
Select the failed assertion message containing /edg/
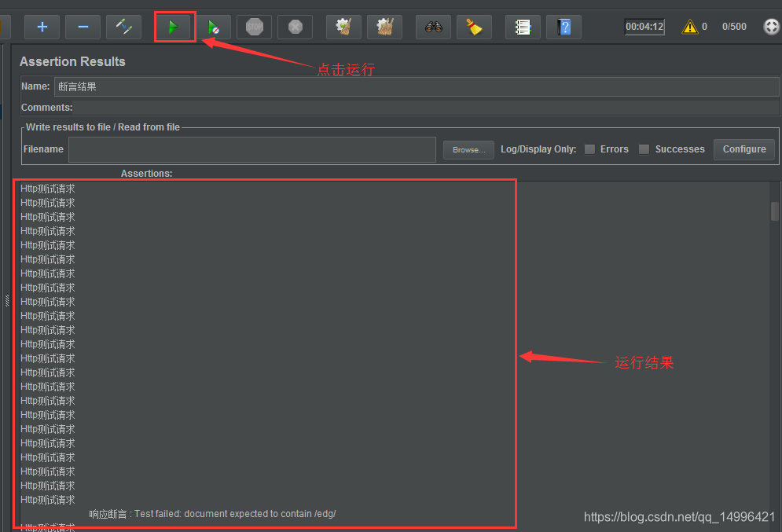pos(212,514)
